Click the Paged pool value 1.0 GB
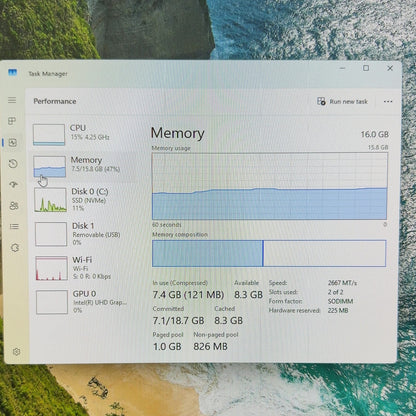The height and width of the screenshot is (416, 416). coord(167,347)
